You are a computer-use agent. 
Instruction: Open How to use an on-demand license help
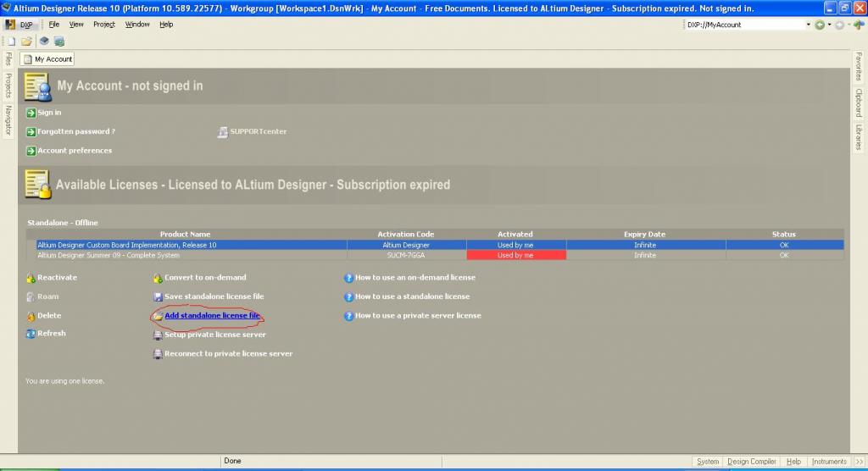tap(415, 277)
